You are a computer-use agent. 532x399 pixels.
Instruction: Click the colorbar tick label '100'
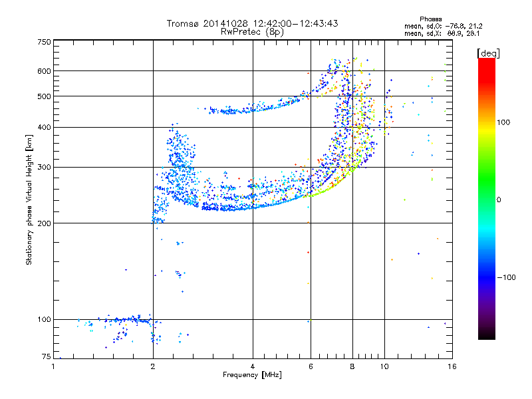(503, 122)
